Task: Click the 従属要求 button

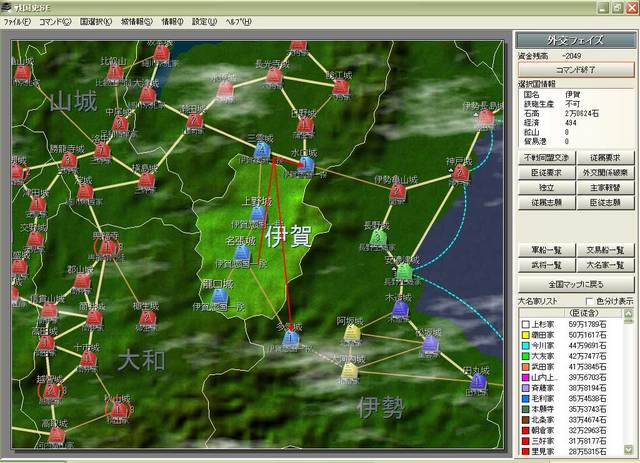Action: [605, 158]
